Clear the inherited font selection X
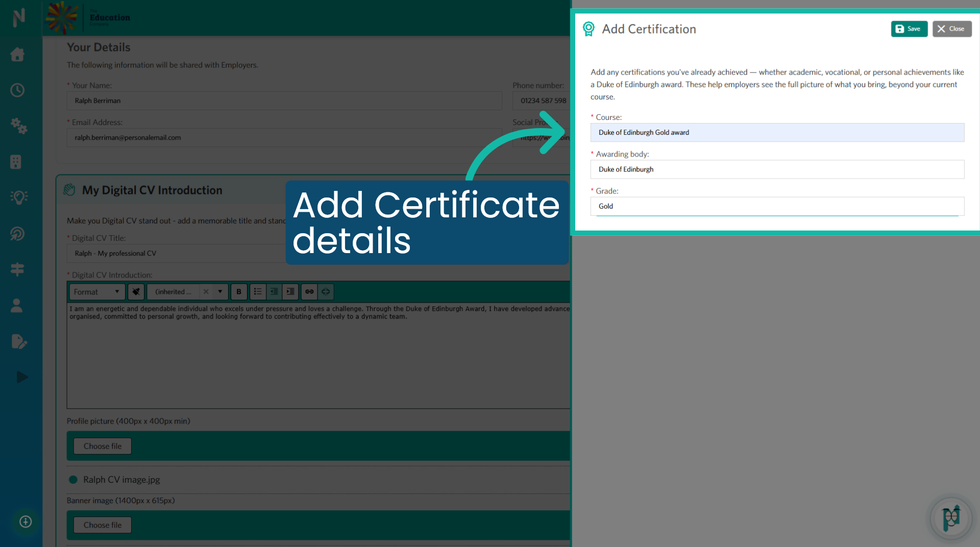 coord(206,292)
